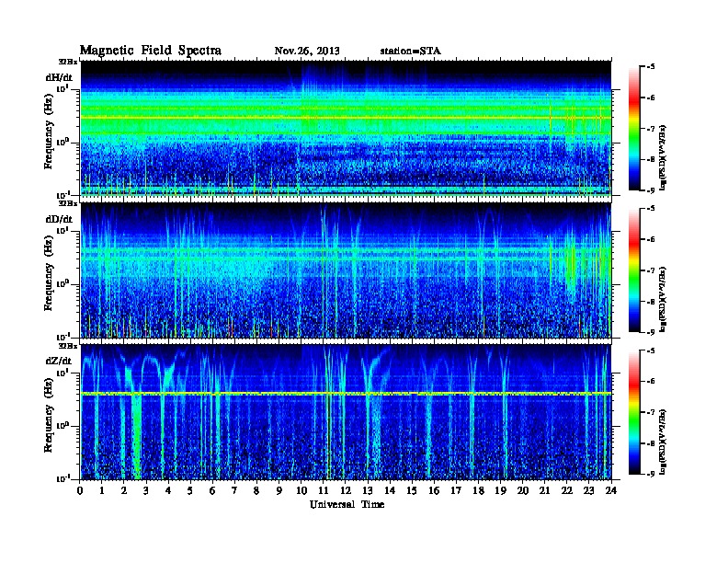This screenshot has width=728, height=563.
Task: Click the dD/dt panel color bar
Action: click(634, 270)
